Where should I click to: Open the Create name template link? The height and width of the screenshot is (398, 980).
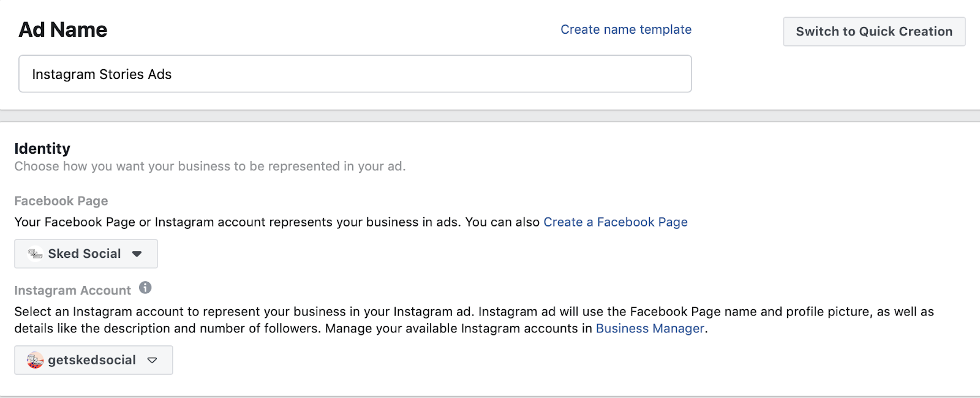626,29
